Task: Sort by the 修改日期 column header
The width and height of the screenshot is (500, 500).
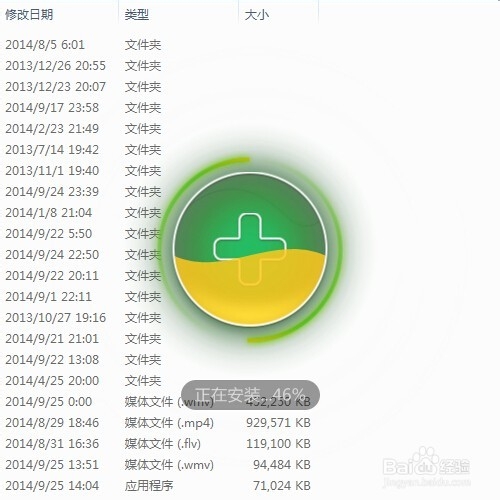Action: [29, 15]
